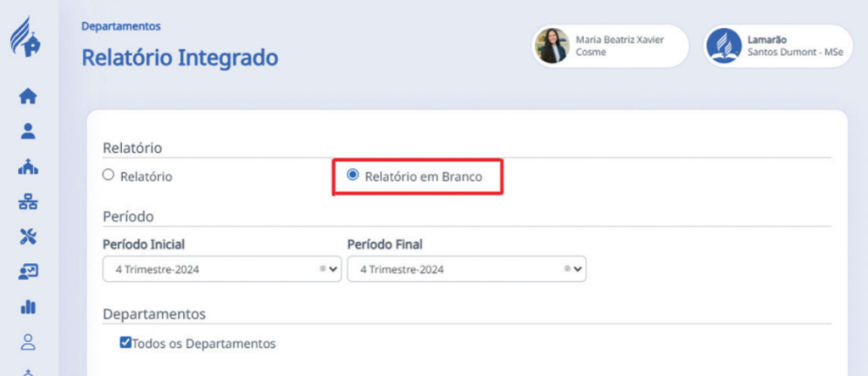Go to the Home sidebar icon
The width and height of the screenshot is (868, 376).
point(28,97)
